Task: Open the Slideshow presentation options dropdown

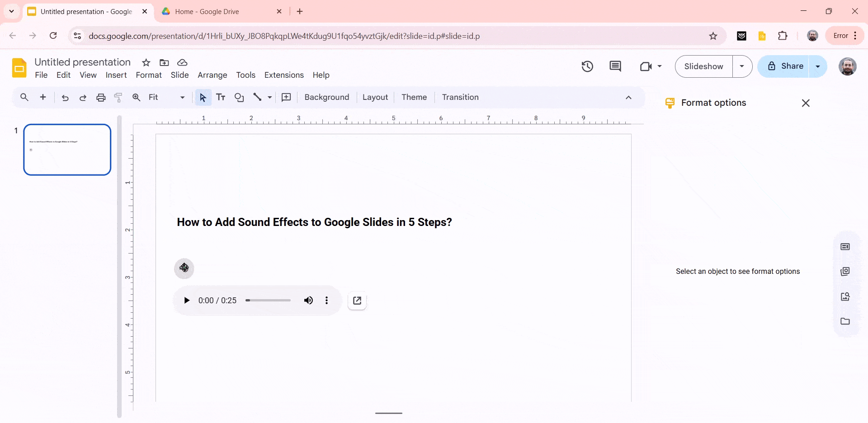Action: (742, 66)
